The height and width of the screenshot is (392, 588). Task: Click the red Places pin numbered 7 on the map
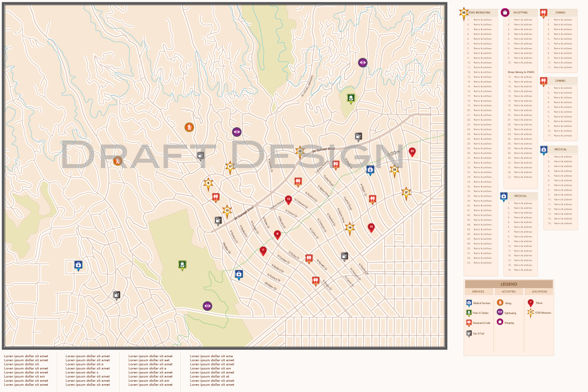pos(264,249)
